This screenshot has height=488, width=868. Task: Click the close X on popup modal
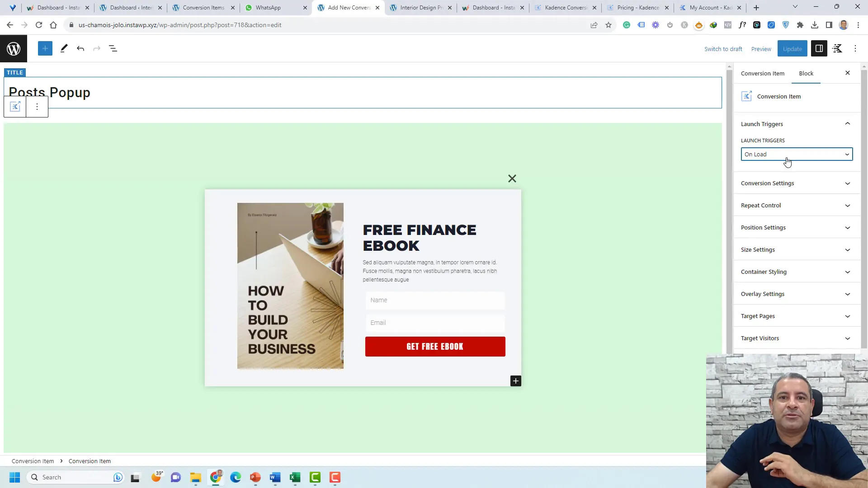click(x=512, y=178)
